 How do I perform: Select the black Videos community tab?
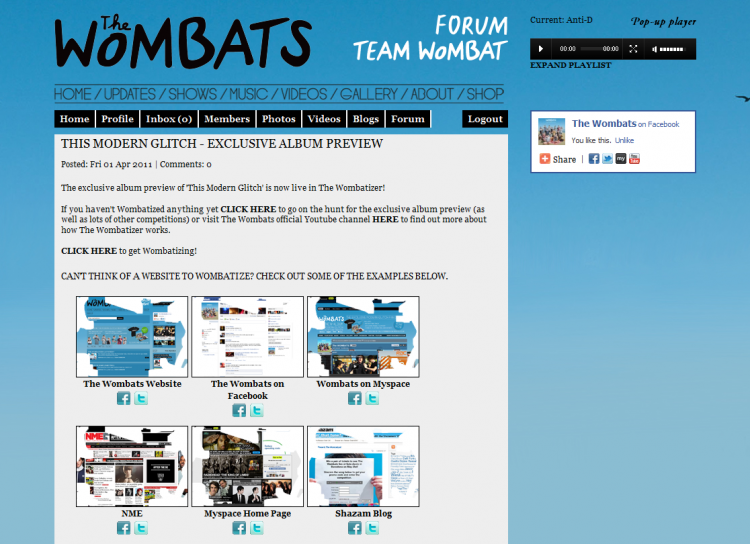point(324,119)
